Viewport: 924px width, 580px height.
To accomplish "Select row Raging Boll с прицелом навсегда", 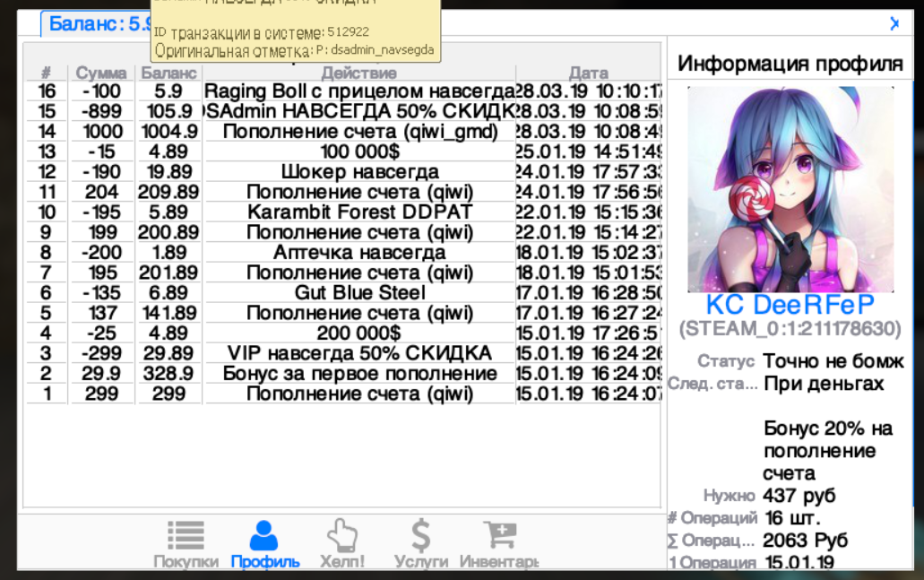I will tap(343, 91).
